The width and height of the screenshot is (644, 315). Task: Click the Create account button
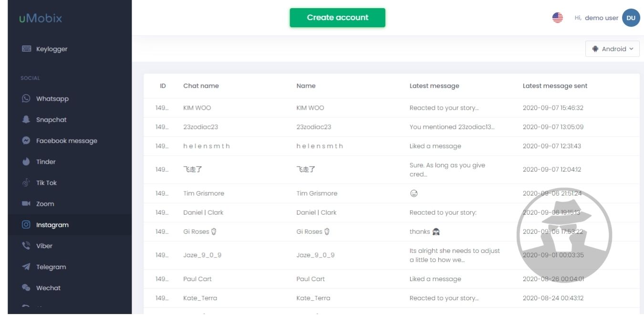[337, 18]
